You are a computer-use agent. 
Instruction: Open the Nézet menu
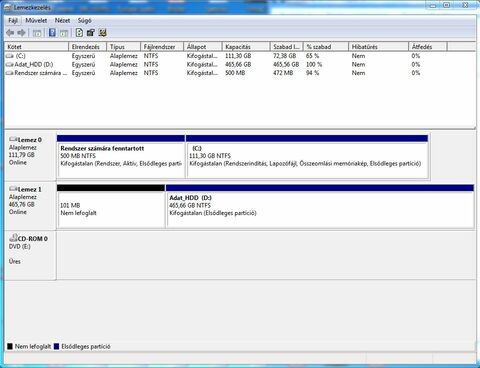point(62,21)
